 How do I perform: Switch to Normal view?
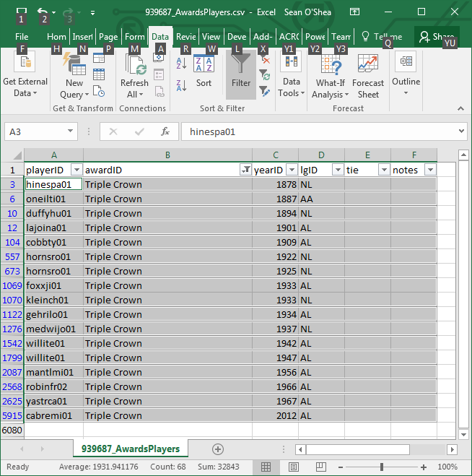(x=266, y=467)
